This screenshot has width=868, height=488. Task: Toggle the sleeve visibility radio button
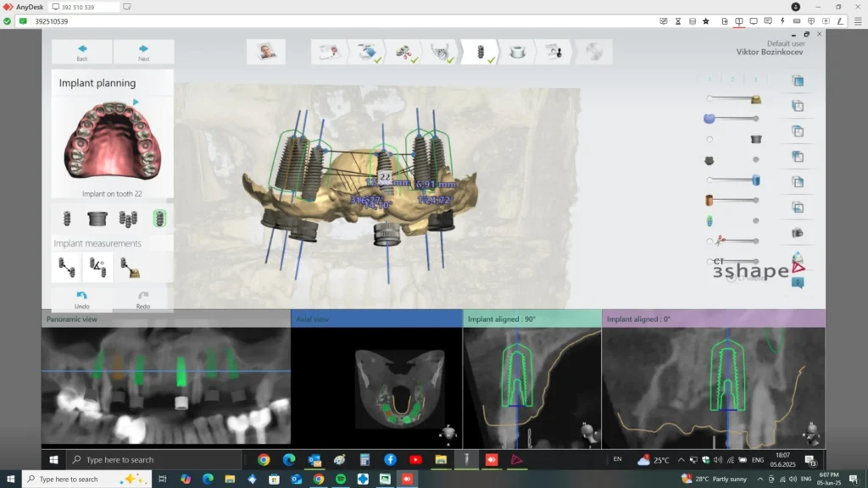coord(709,139)
